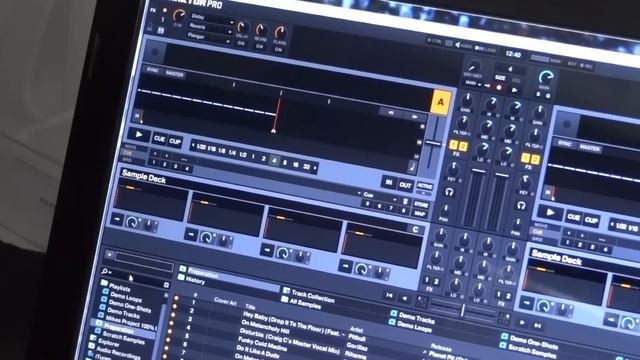This screenshot has height=360, width=640.
Task: Select Demo Loops playlist in tree
Action: pyautogui.click(x=126, y=298)
